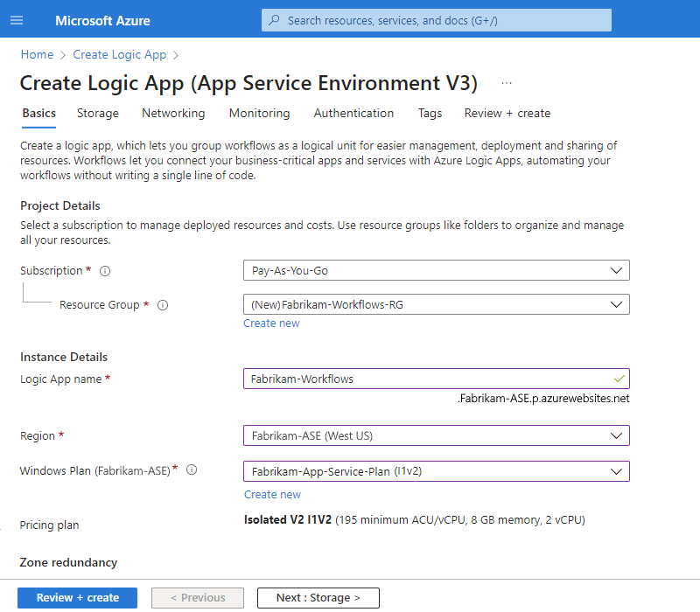This screenshot has width=700, height=612.
Task: Click the Resource Group info icon
Action: [x=163, y=305]
